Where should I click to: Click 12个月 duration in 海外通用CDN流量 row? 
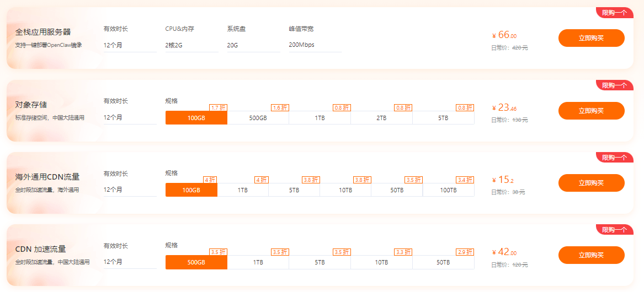113,190
